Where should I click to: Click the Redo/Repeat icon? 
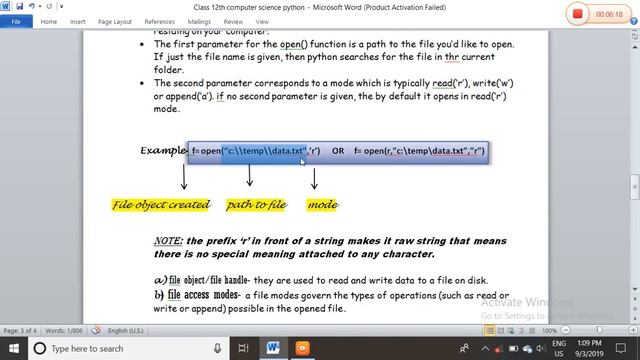(x=49, y=7)
